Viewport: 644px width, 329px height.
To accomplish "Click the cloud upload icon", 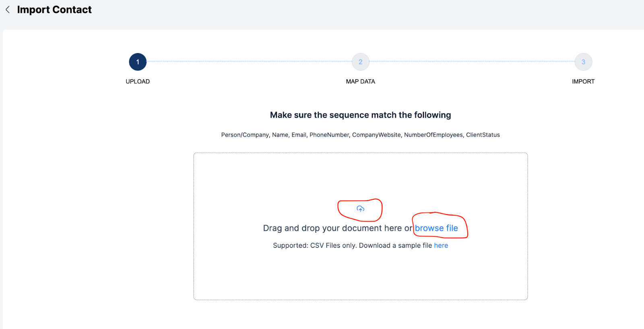I will click(360, 209).
